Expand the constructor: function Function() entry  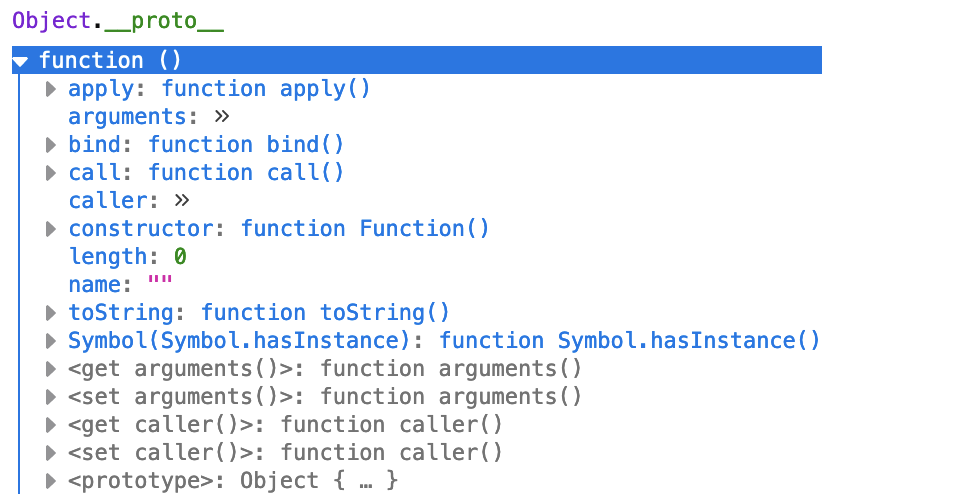pos(51,229)
